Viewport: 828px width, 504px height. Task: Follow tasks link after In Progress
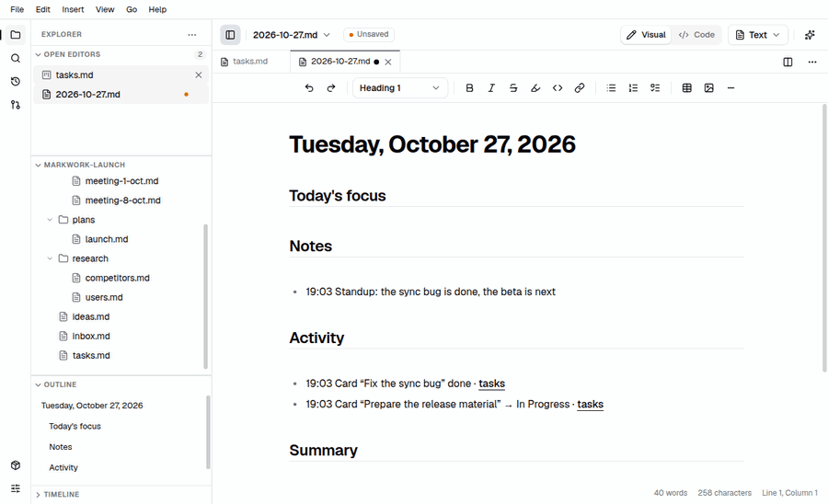point(590,405)
